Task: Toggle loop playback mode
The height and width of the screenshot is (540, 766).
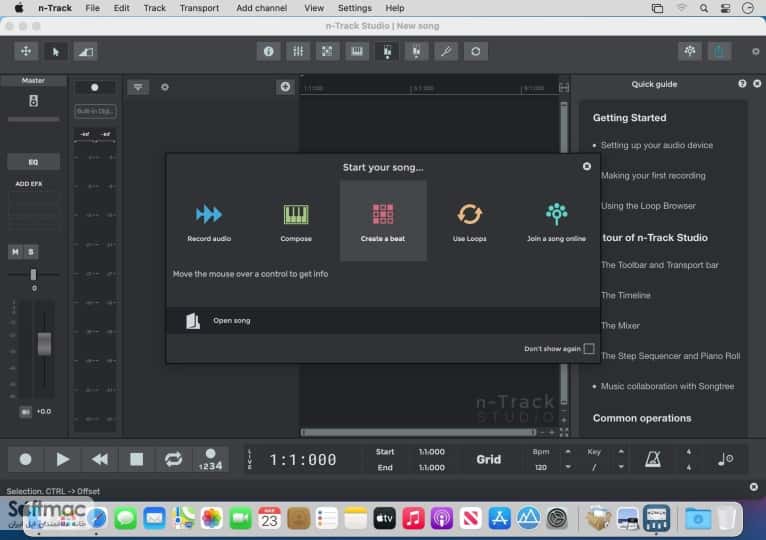Action: point(173,459)
